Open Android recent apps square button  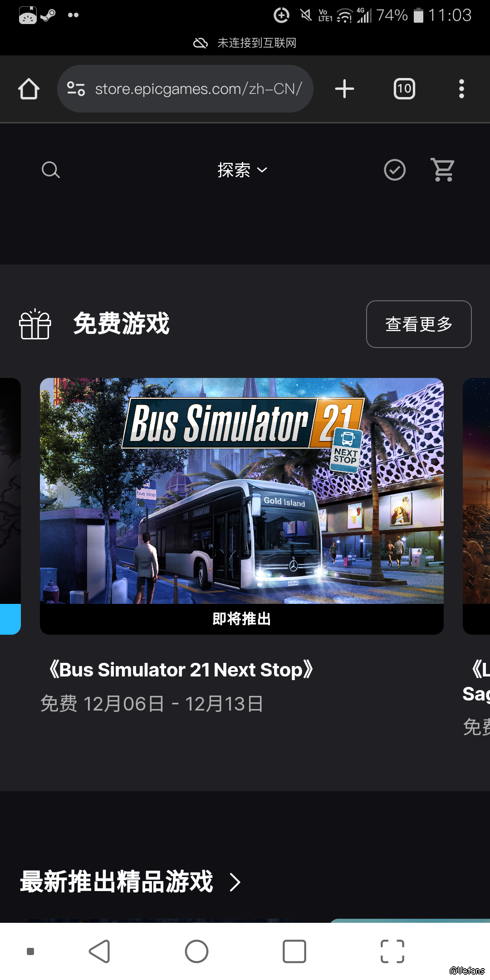(294, 951)
